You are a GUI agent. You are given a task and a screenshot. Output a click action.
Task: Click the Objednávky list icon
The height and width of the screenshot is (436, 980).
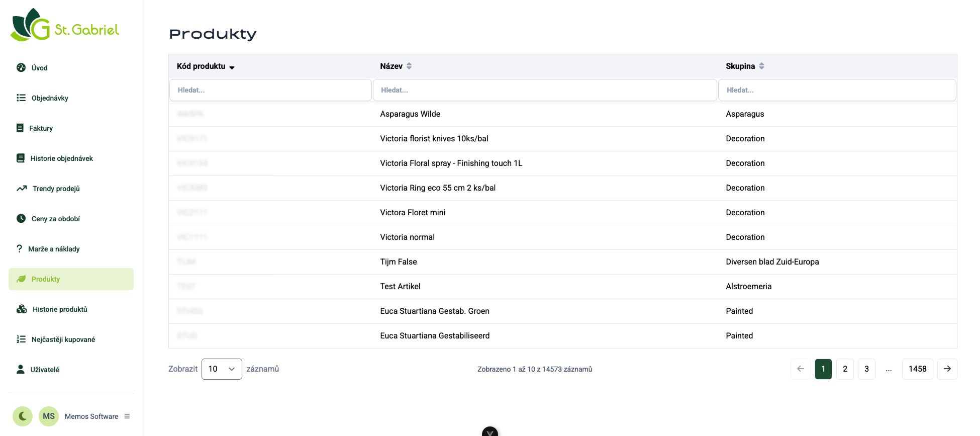21,98
